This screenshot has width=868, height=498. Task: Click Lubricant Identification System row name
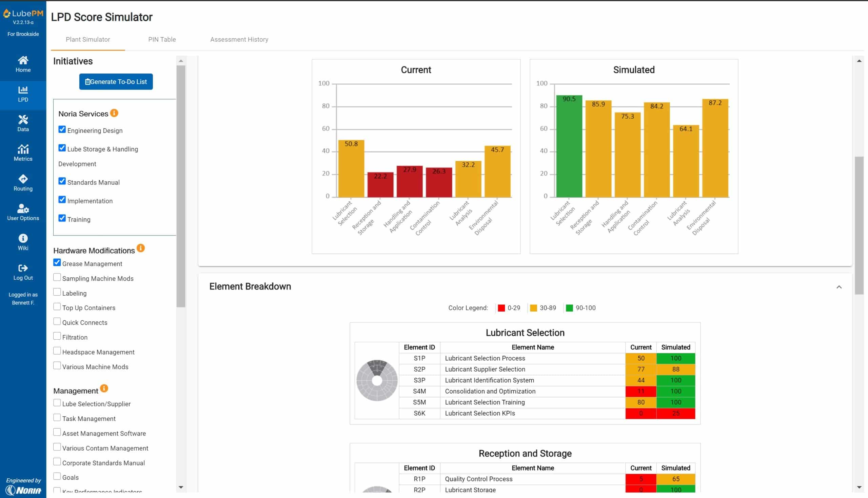tap(489, 380)
